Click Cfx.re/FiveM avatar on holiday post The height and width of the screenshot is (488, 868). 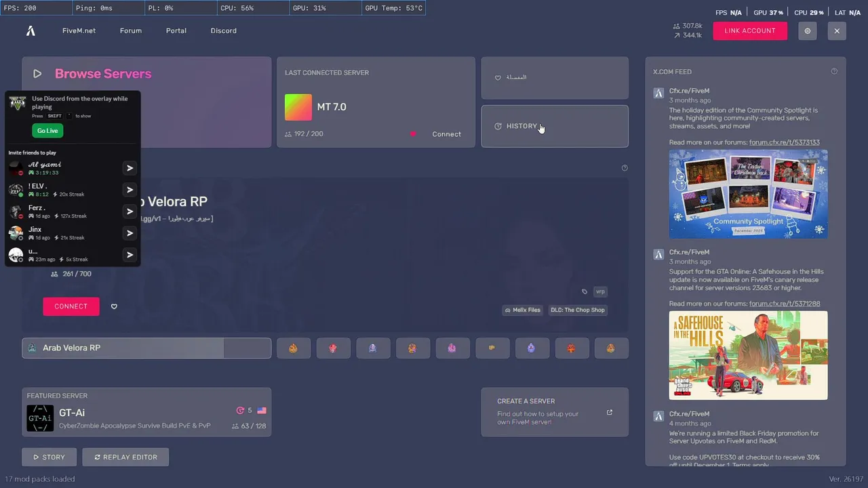(x=658, y=93)
